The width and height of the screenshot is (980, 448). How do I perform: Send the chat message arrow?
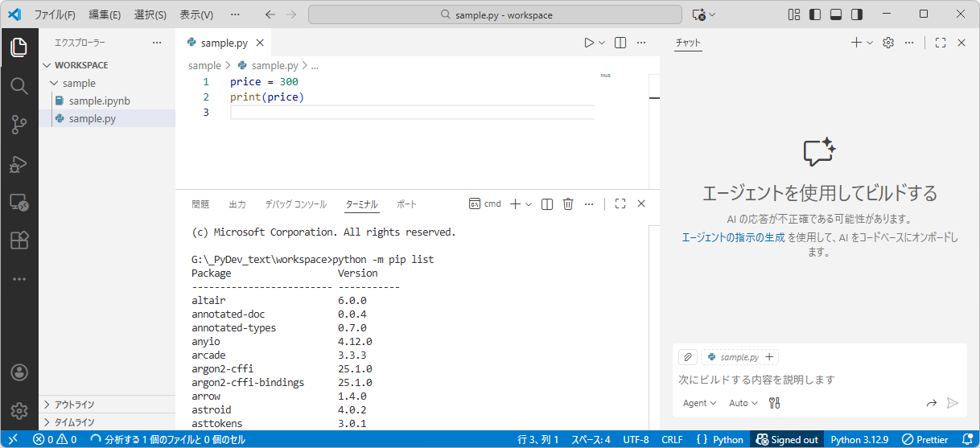coord(953,403)
